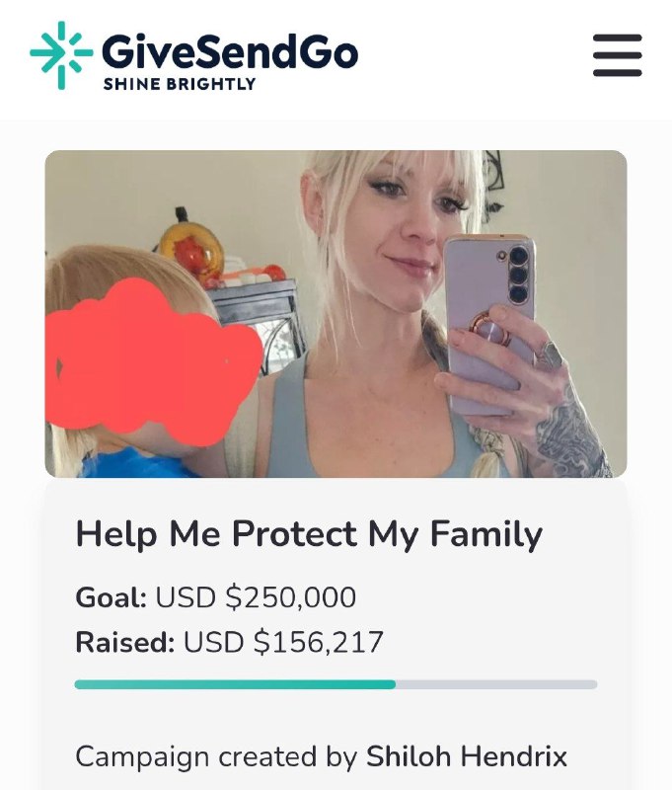Open the Shiloh Hendrix creator link
The height and width of the screenshot is (790, 672).
467,756
